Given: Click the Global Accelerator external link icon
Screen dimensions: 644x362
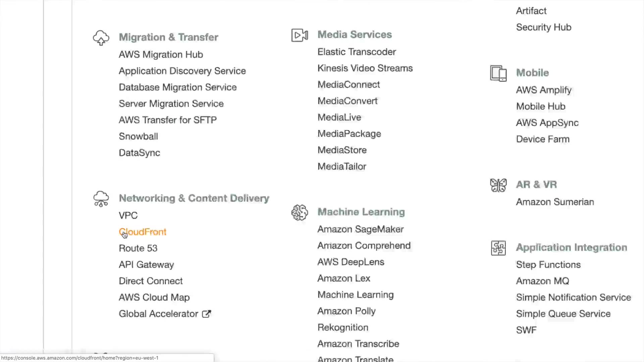Looking at the screenshot, I should click(207, 314).
